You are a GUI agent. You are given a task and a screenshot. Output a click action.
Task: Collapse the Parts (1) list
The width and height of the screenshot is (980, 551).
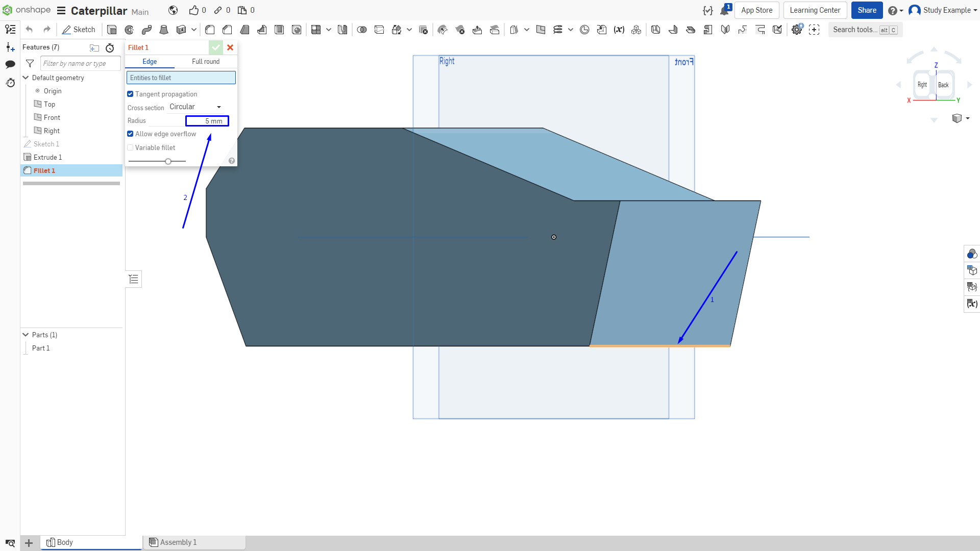(x=26, y=335)
